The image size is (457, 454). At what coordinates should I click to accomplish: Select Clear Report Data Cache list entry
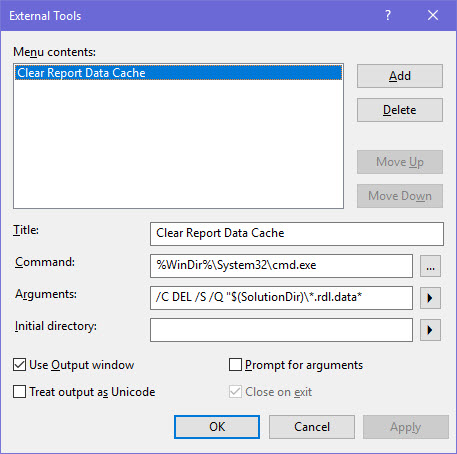coord(178,73)
